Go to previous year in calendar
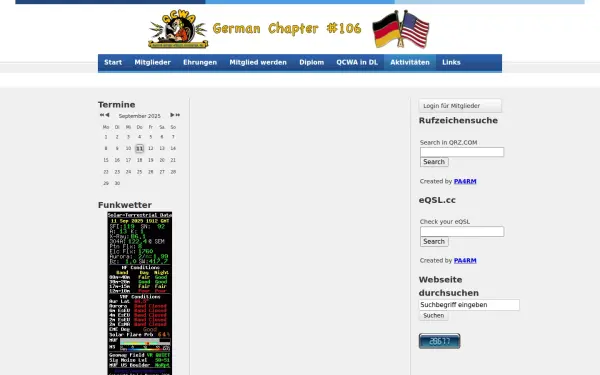The image size is (600, 375). [102, 115]
